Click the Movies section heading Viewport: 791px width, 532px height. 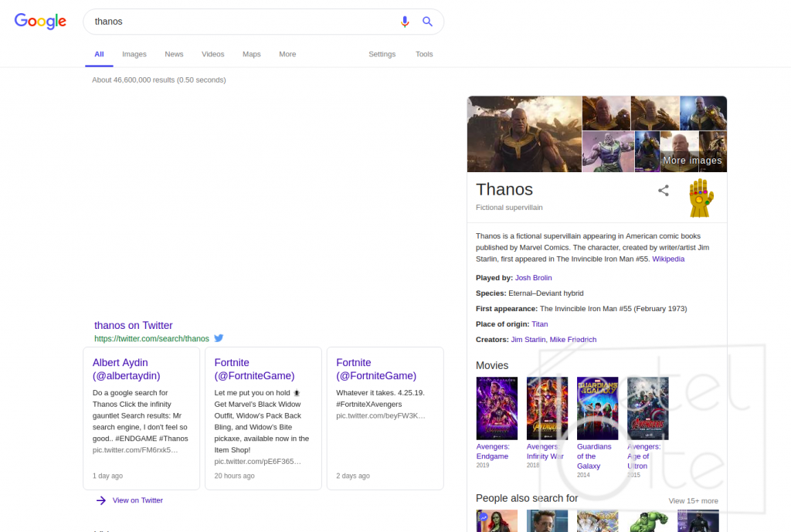(492, 365)
